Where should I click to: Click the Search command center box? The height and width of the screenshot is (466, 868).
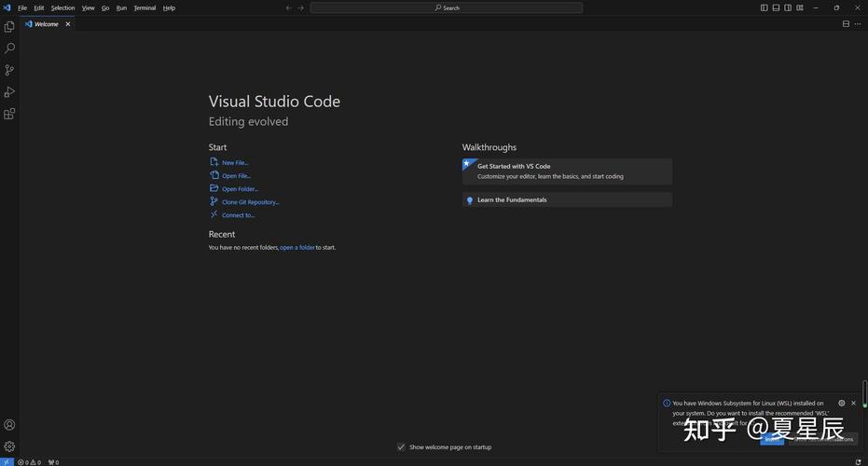point(447,7)
